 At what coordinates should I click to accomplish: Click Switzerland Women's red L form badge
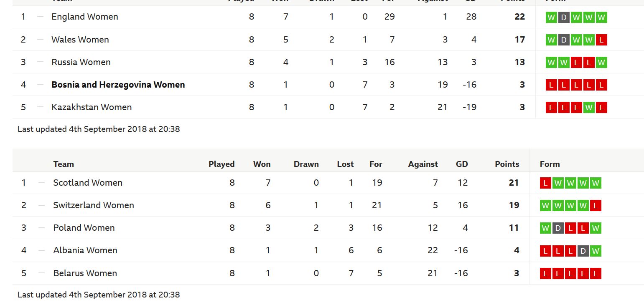click(596, 206)
